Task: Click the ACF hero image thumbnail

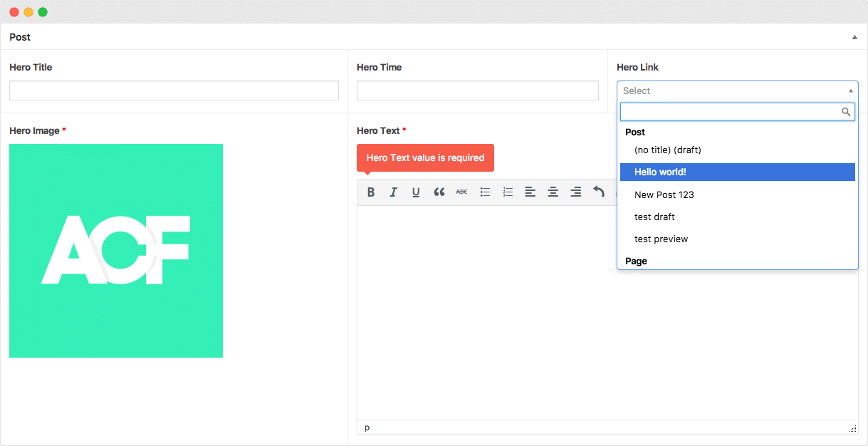Action: [x=116, y=251]
